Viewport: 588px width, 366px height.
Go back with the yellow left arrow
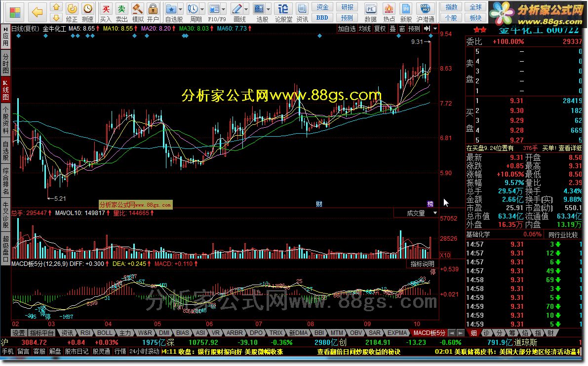(38, 12)
